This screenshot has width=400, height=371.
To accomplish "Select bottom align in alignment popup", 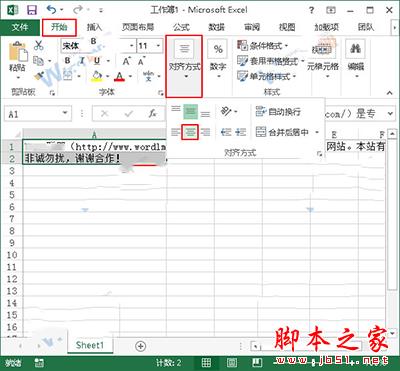I will 205,115.
